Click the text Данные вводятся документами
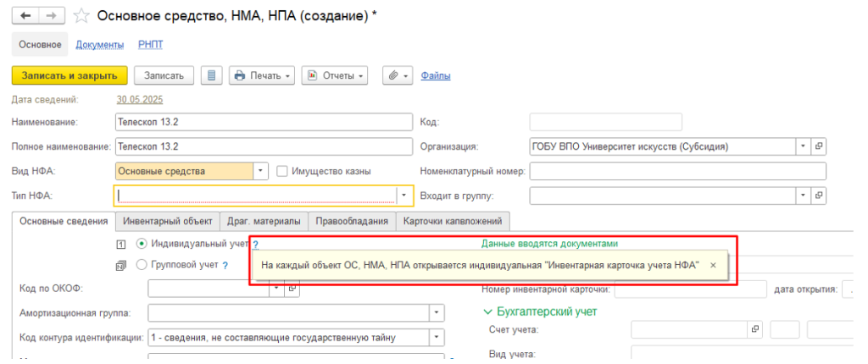The height and width of the screenshot is (364, 868). [549, 243]
